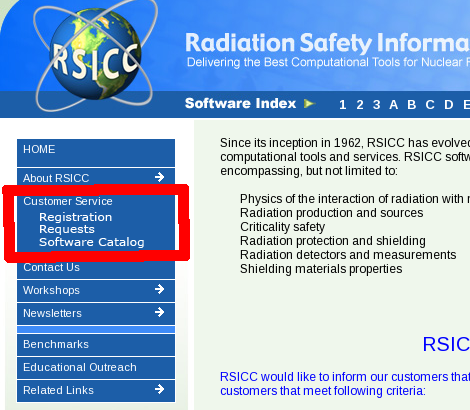This screenshot has height=410, width=470.
Task: Expand the Related Links submenu arrow
Action: [160, 389]
